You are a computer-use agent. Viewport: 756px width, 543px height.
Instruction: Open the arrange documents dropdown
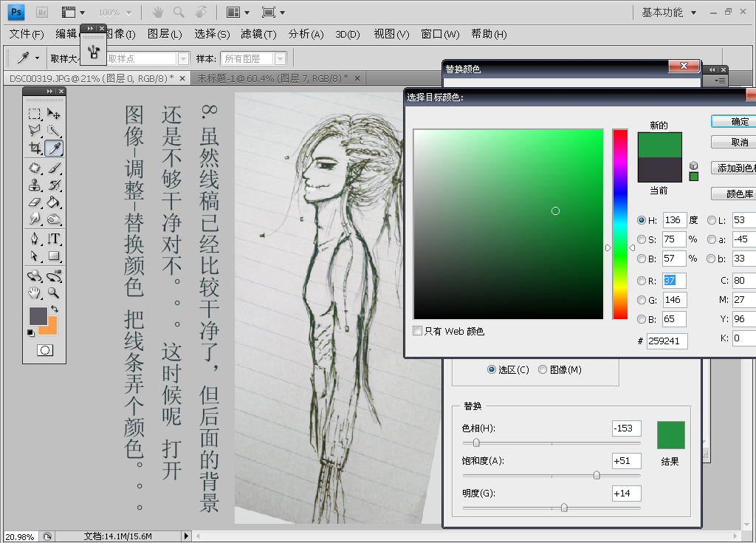point(237,13)
